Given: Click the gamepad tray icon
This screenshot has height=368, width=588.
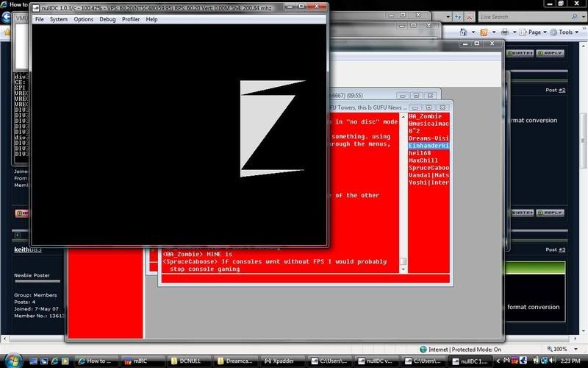Looking at the screenshot, I should (506, 361).
